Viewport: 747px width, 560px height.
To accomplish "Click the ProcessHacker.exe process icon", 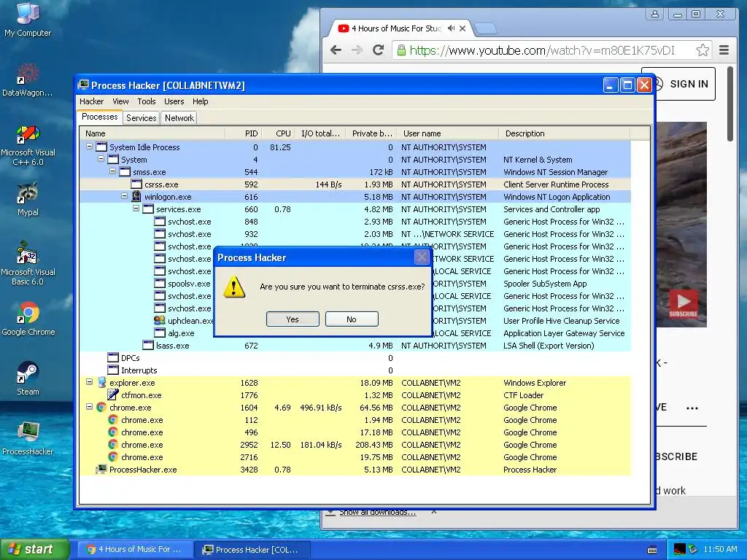I will (101, 469).
